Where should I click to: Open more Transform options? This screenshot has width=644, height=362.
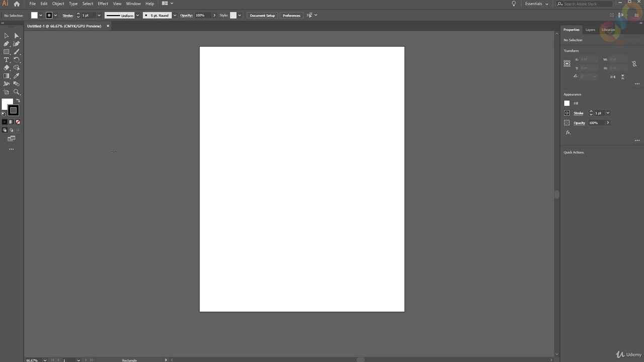point(637,84)
